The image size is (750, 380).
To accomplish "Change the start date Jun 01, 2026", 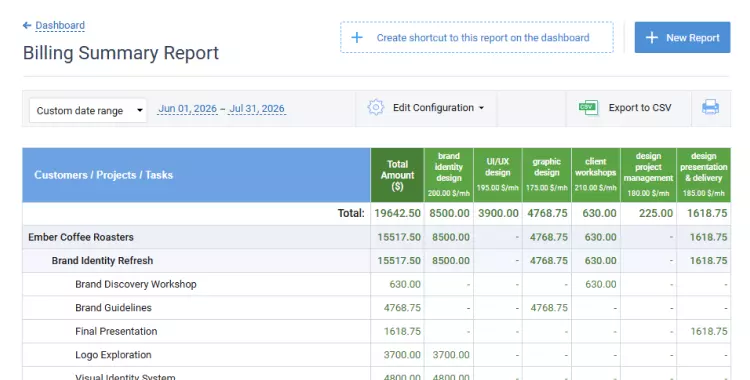I will coord(188,109).
